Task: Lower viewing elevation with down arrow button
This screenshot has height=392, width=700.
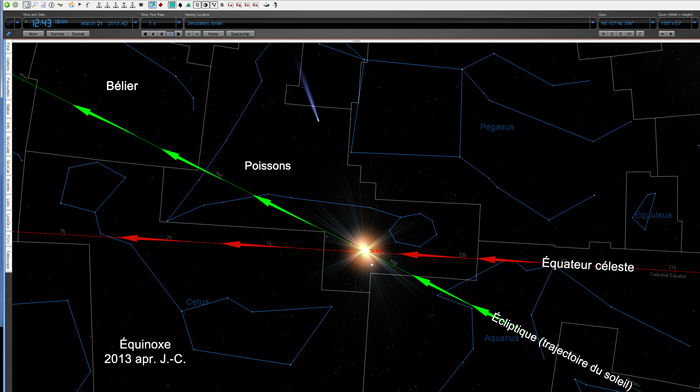Action: tap(189, 34)
